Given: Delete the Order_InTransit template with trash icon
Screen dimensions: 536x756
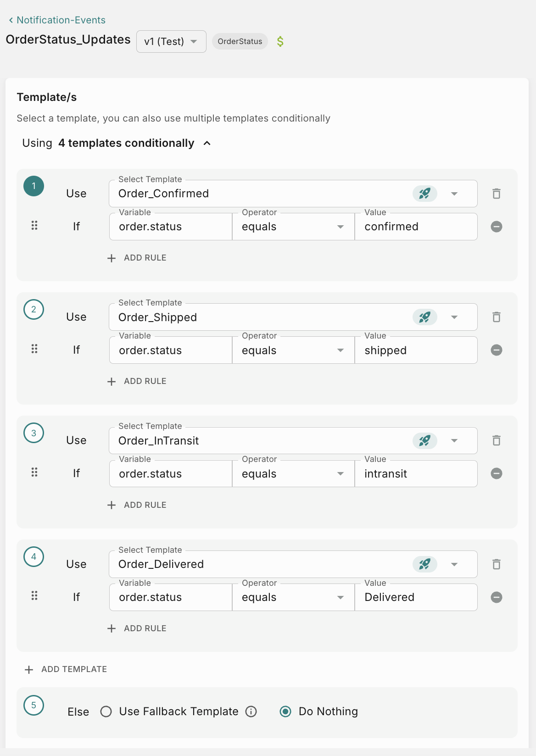Looking at the screenshot, I should click(496, 440).
